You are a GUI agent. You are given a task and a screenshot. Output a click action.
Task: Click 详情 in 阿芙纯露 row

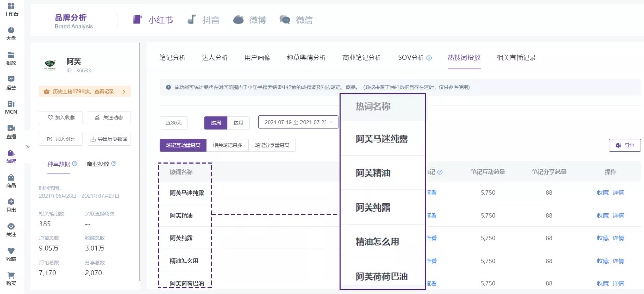pyautogui.click(x=618, y=238)
